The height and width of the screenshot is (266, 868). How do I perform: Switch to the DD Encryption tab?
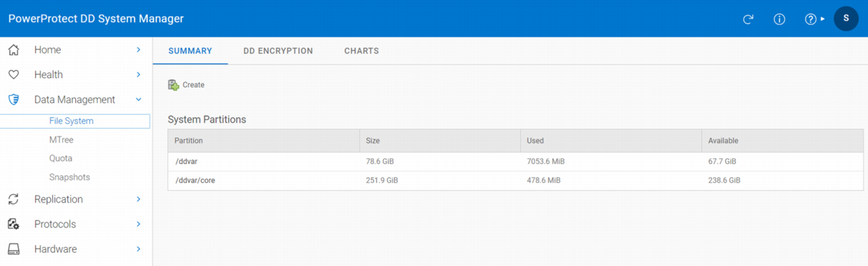tap(278, 51)
